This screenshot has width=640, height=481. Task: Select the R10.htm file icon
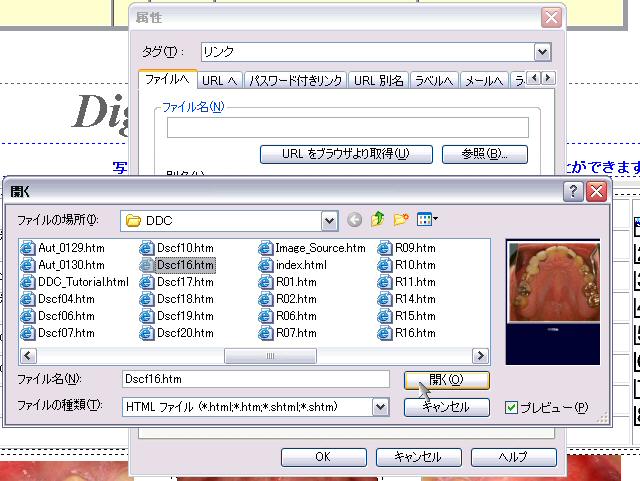[384, 265]
